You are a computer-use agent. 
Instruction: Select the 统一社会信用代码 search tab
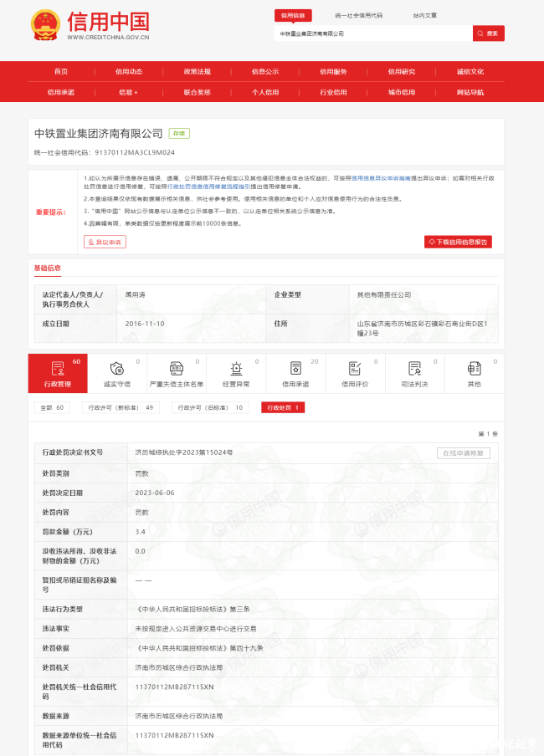[359, 15]
